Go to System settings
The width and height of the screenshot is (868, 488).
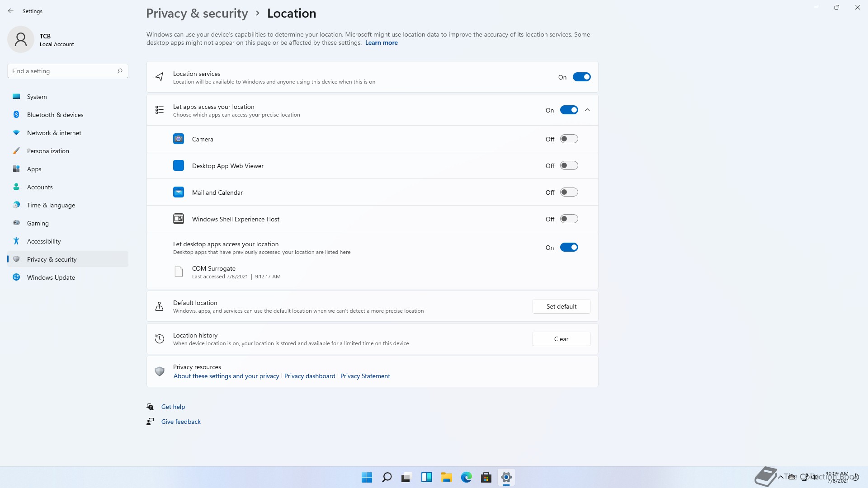(x=68, y=96)
